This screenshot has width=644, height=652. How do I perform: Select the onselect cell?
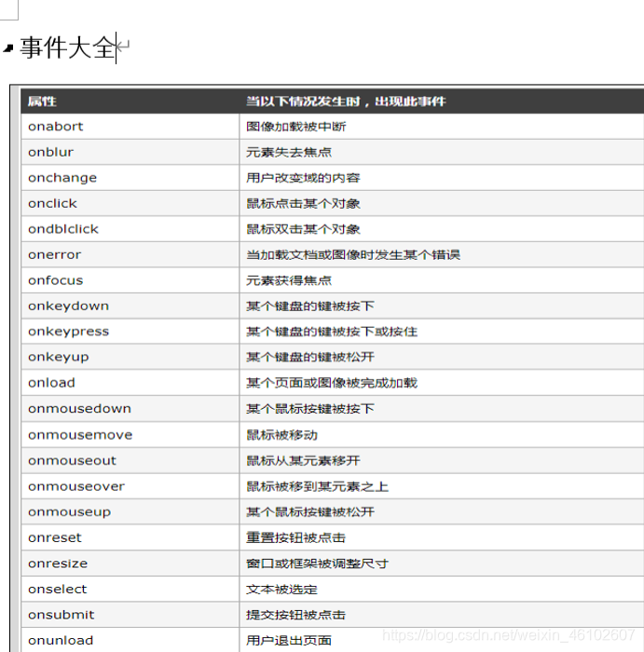click(x=130, y=590)
